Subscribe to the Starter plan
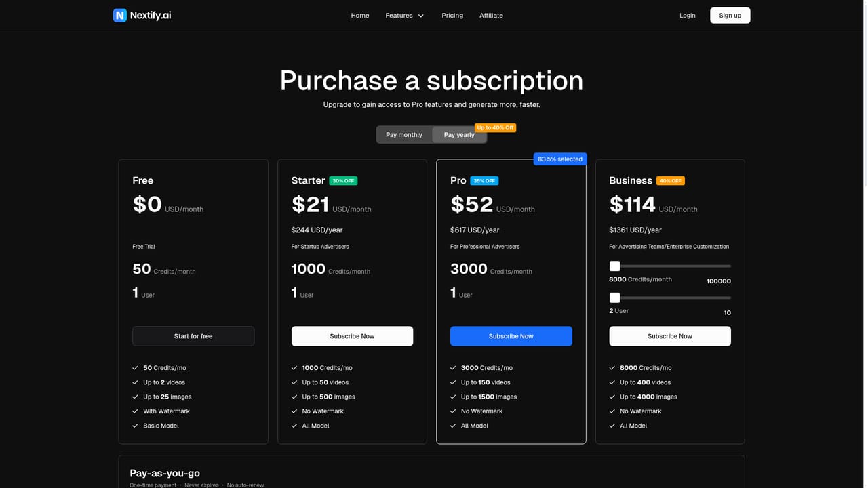The image size is (868, 488). click(352, 336)
